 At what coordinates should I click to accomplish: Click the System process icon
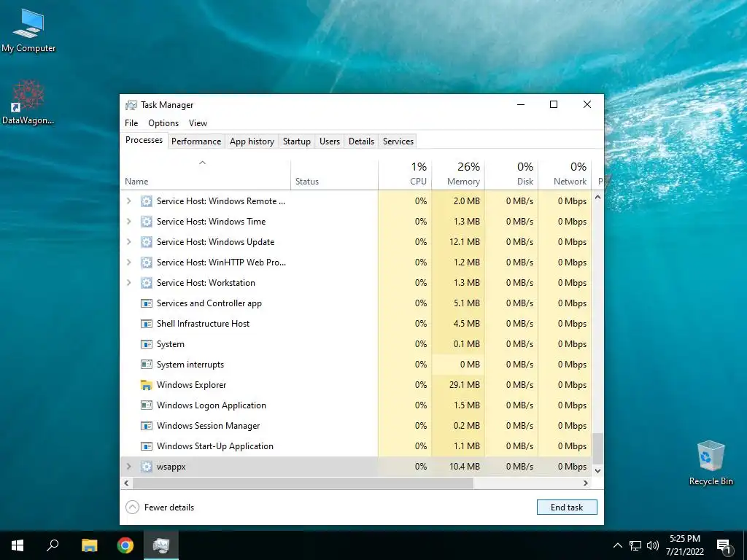pyautogui.click(x=146, y=344)
